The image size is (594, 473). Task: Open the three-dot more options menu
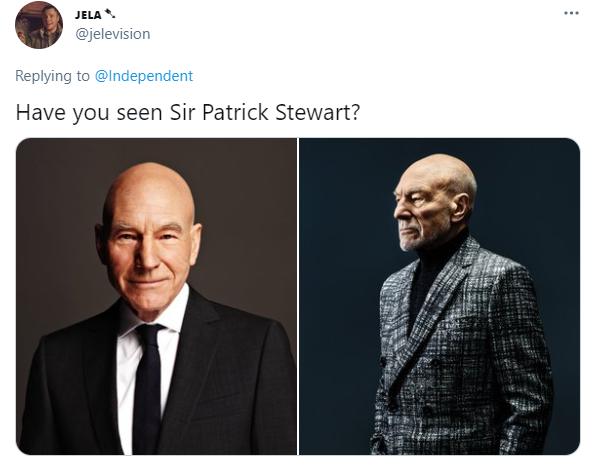571,13
